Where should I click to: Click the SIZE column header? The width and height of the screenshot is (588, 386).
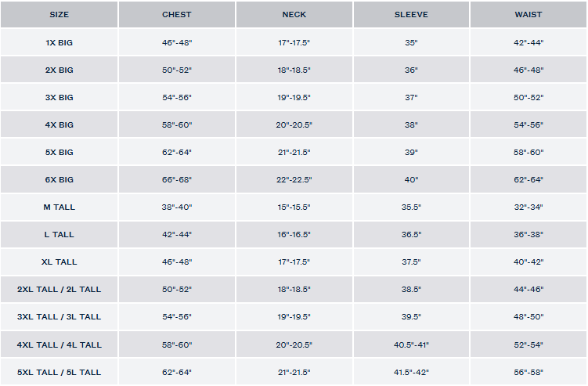click(59, 15)
